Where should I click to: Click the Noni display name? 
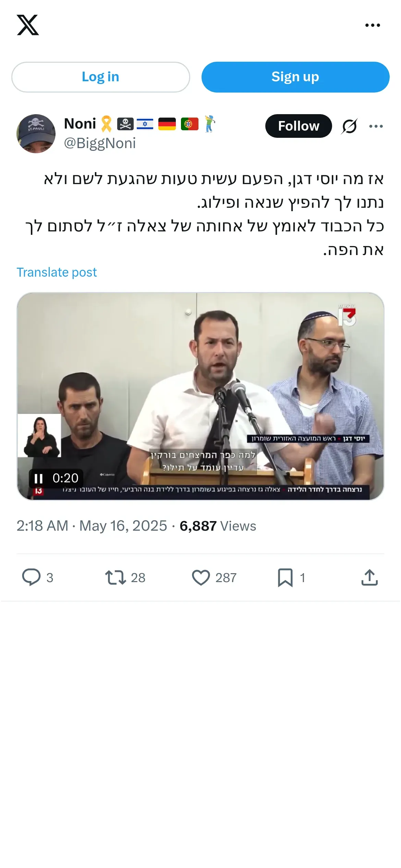tap(80, 123)
